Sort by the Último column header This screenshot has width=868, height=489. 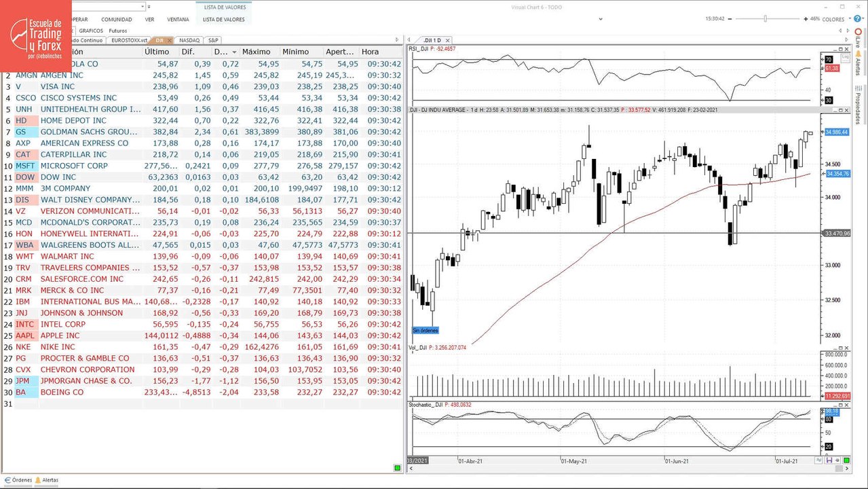157,52
